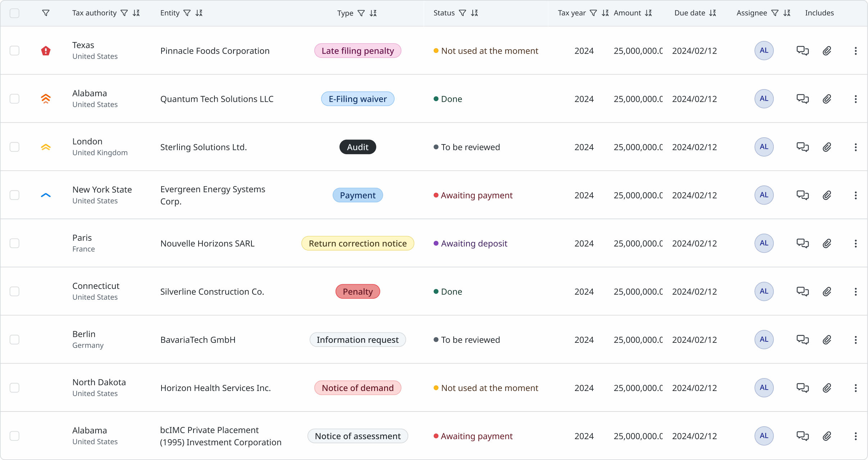Select the New York State row checkbox
Image resolution: width=868 pixels, height=460 pixels.
[x=14, y=195]
